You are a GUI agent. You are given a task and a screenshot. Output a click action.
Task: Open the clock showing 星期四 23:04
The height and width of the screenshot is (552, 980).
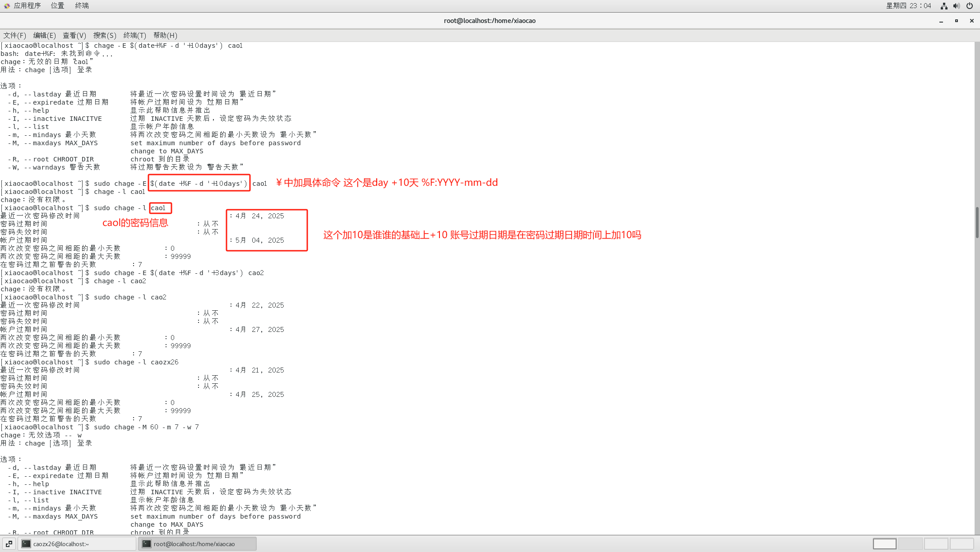[x=908, y=5]
